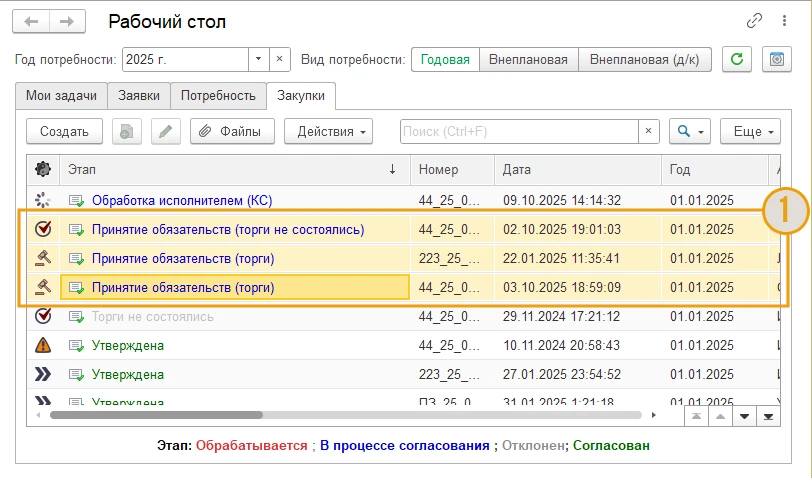
Task: Click the copy document icon button
Action: [x=127, y=132]
